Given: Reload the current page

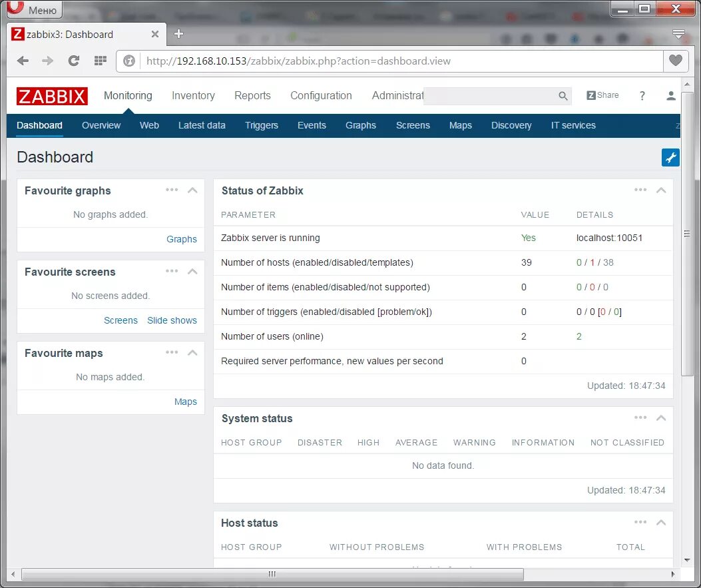Looking at the screenshot, I should click(74, 61).
